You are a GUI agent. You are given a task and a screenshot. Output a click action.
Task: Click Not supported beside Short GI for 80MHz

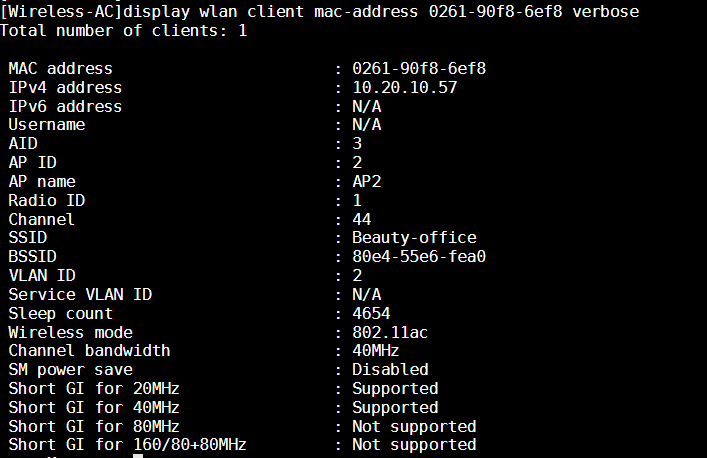point(414,426)
